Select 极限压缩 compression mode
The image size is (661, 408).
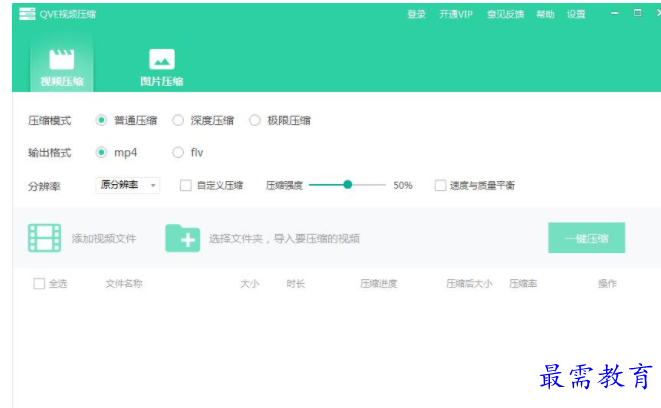(x=255, y=120)
